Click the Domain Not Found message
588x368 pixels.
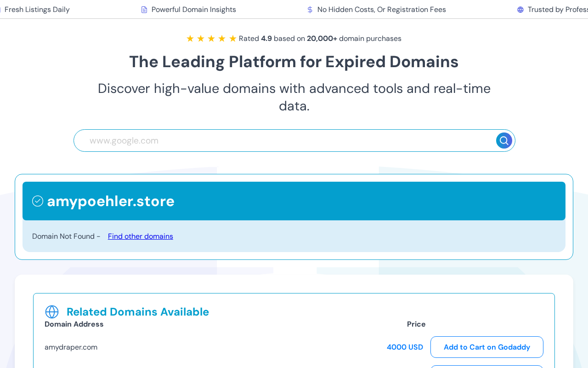click(x=66, y=236)
